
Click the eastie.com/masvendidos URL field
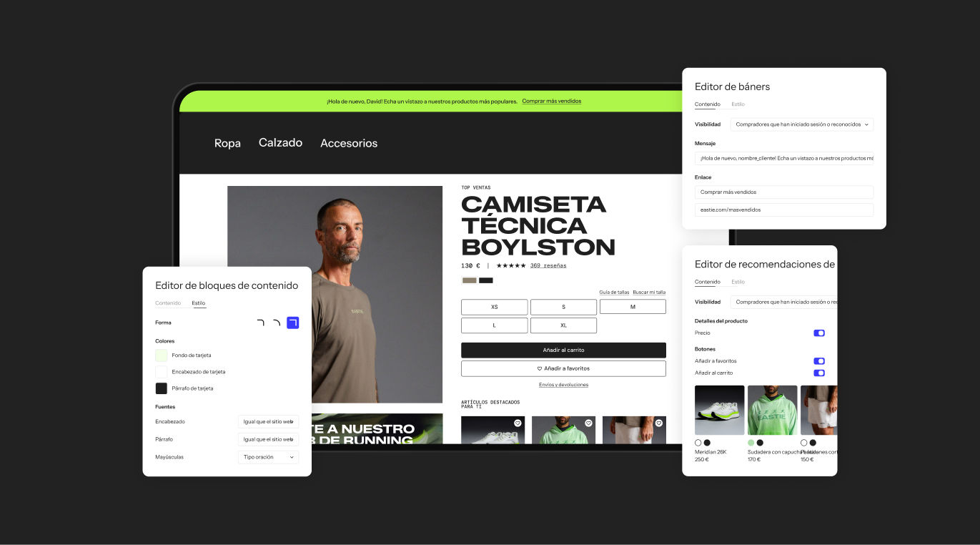pyautogui.click(x=784, y=210)
